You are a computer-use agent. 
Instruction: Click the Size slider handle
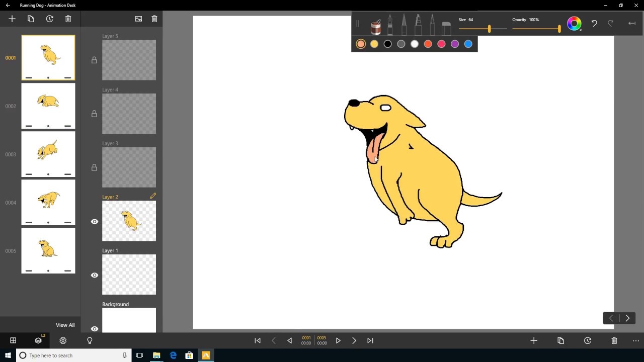(x=489, y=29)
